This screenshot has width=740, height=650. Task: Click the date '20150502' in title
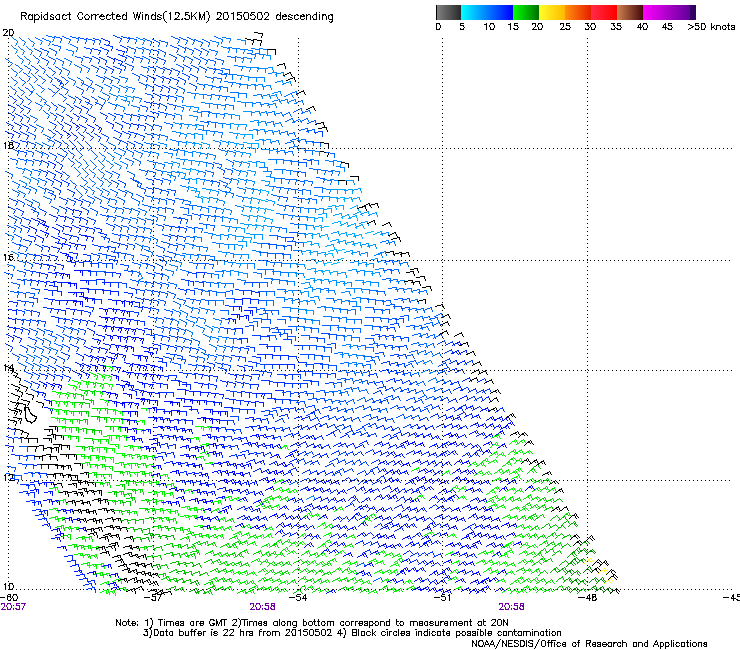[243, 16]
